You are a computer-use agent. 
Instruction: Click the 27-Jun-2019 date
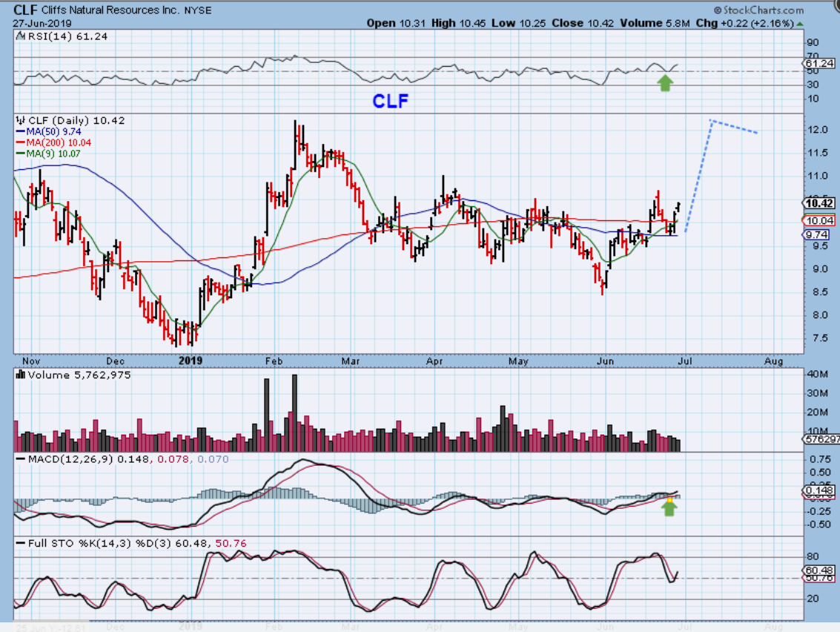(42, 24)
